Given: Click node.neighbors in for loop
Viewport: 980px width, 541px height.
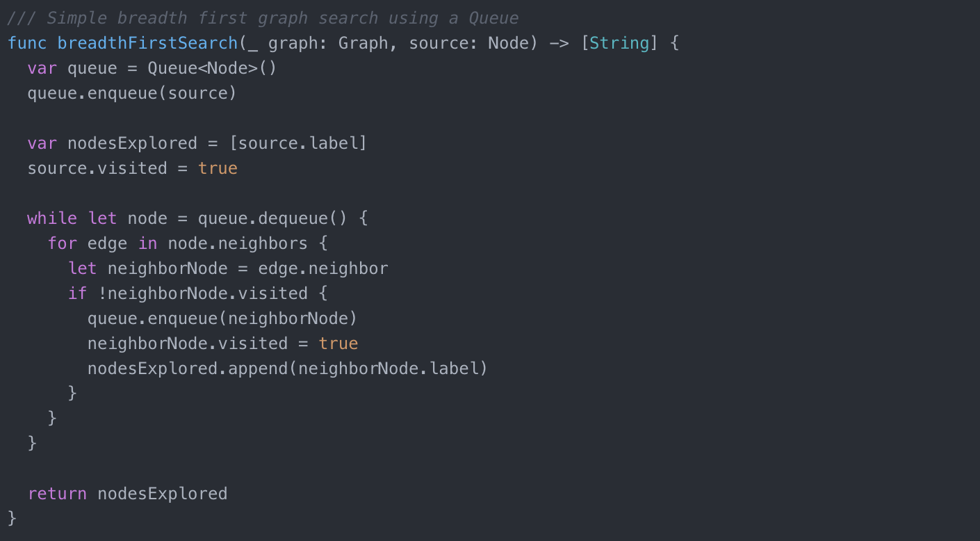Looking at the screenshot, I should pos(238,243).
